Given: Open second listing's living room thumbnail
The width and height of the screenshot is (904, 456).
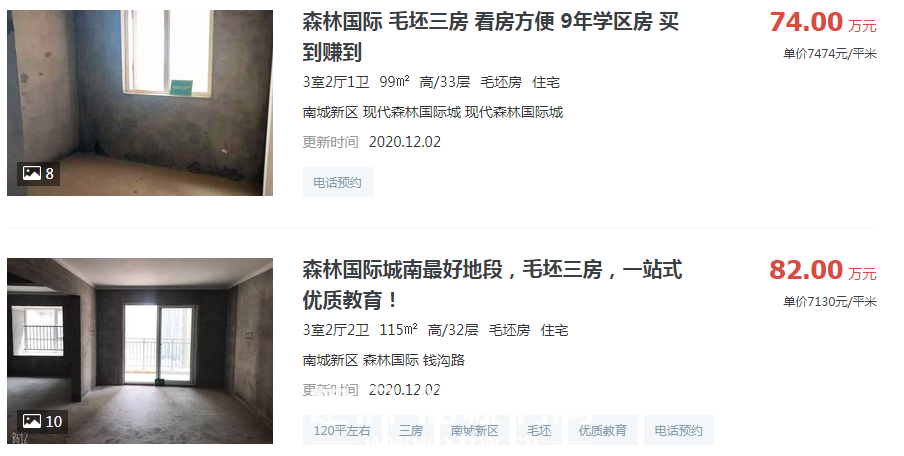Looking at the screenshot, I should 140,351.
